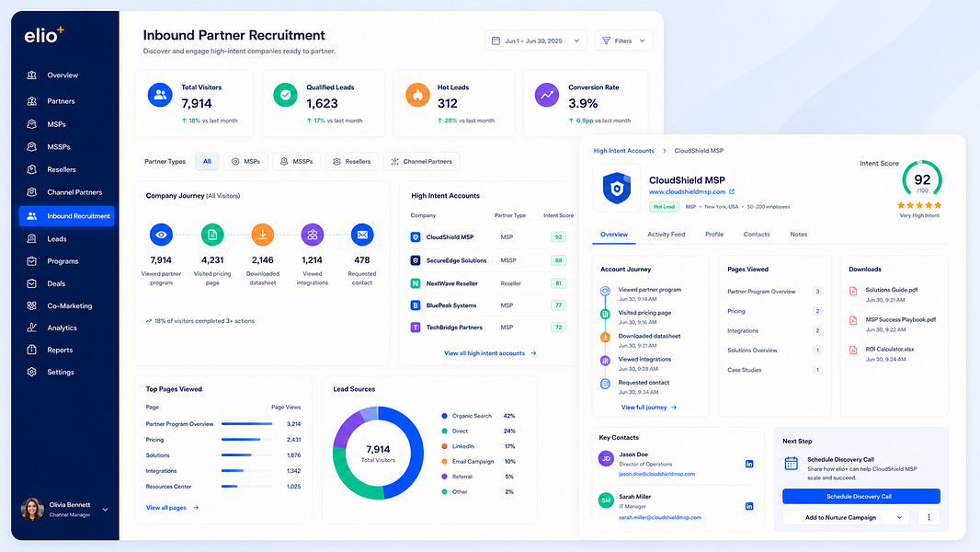Viewport: 980px width, 552px height.
Task: Click Jason Doe's LinkedIn icon
Action: (749, 464)
